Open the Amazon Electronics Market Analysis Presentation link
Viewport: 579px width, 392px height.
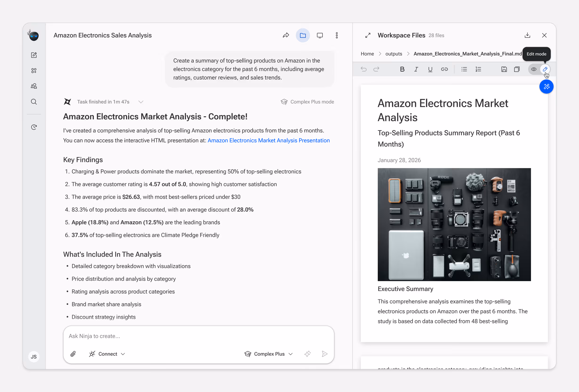[x=268, y=141]
